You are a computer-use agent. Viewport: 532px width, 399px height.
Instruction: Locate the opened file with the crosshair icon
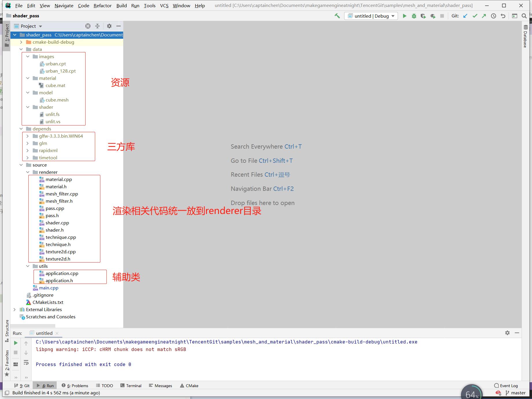coord(88,26)
